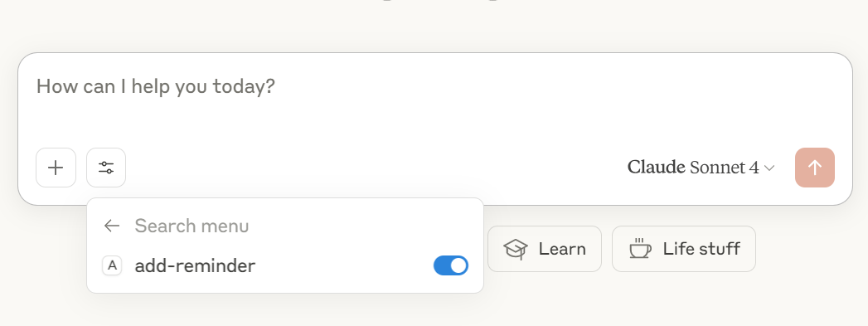Focus the 'Search menu' field

[299, 226]
